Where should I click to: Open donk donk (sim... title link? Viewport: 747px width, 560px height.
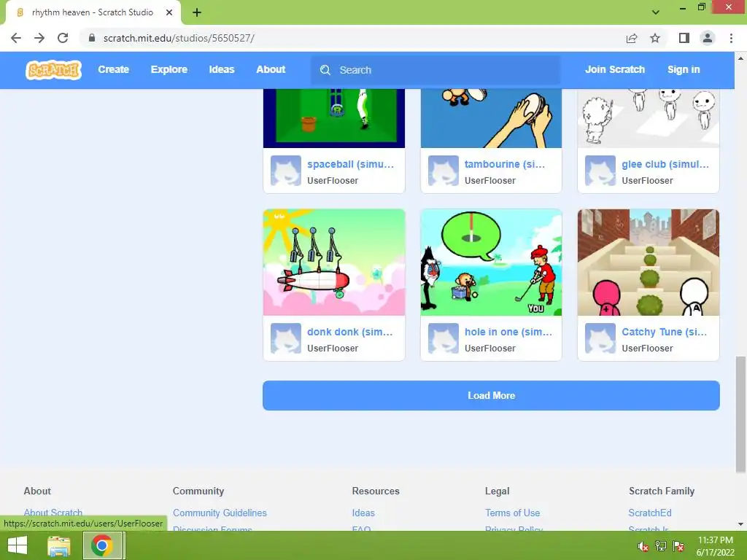point(349,332)
